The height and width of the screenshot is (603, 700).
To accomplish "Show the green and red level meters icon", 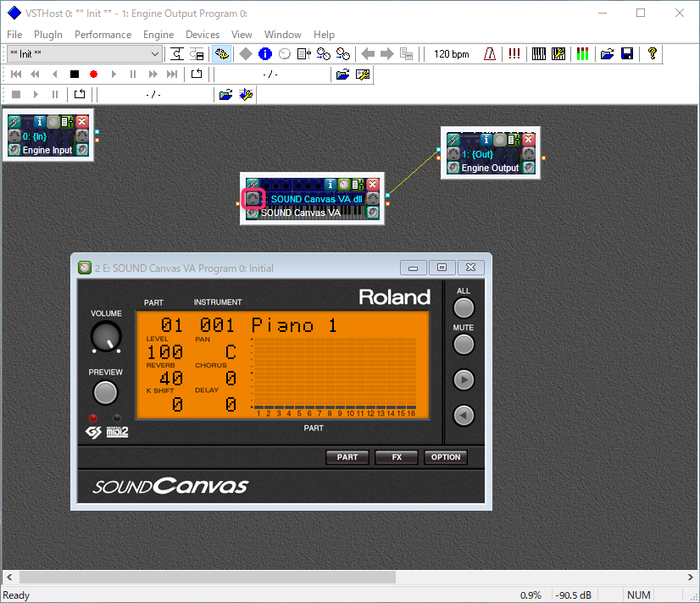I will pyautogui.click(x=582, y=54).
